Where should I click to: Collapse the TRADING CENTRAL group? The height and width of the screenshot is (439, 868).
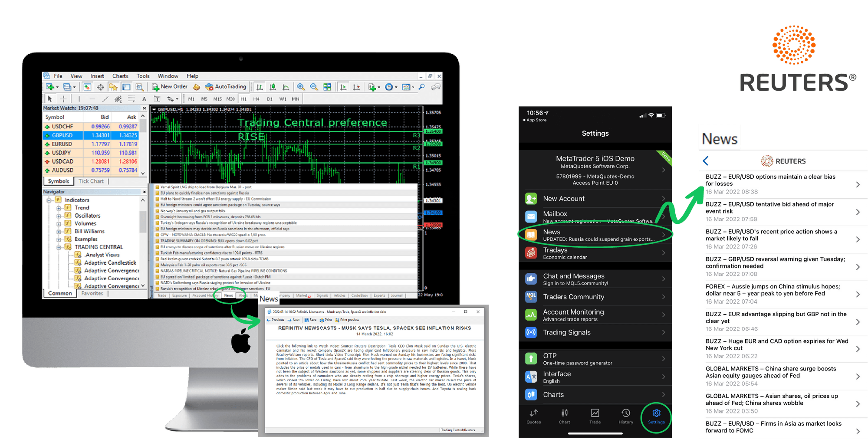pyautogui.click(x=59, y=247)
